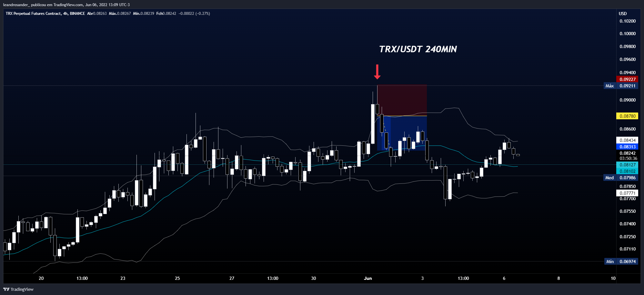
Task: Select the red 0.09227 price label
Action: pyautogui.click(x=627, y=79)
